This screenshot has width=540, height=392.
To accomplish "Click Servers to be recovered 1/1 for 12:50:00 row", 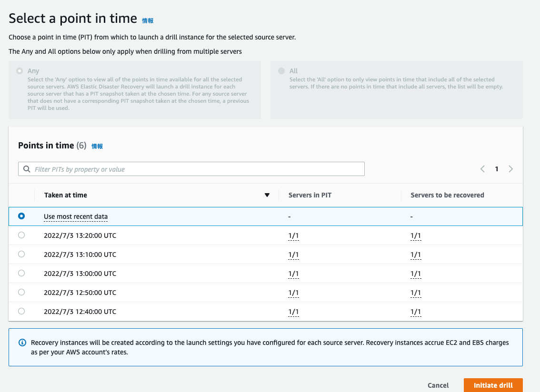I will click(x=416, y=293).
